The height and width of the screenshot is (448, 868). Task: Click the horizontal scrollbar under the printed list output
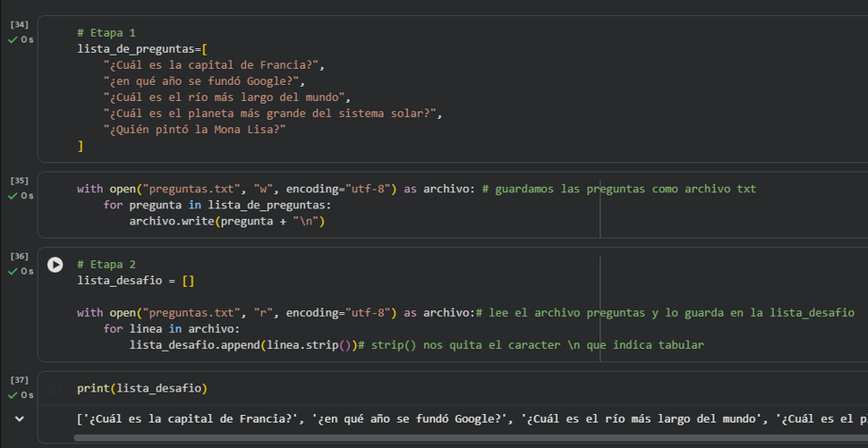tap(470, 438)
